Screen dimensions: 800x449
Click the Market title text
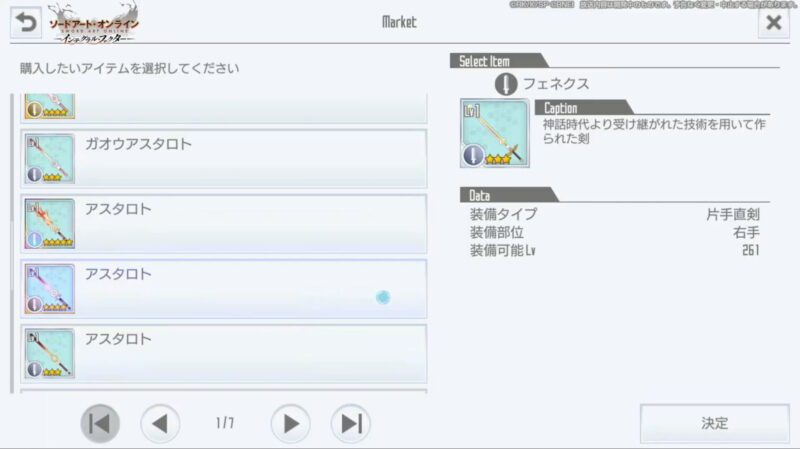pos(399,22)
